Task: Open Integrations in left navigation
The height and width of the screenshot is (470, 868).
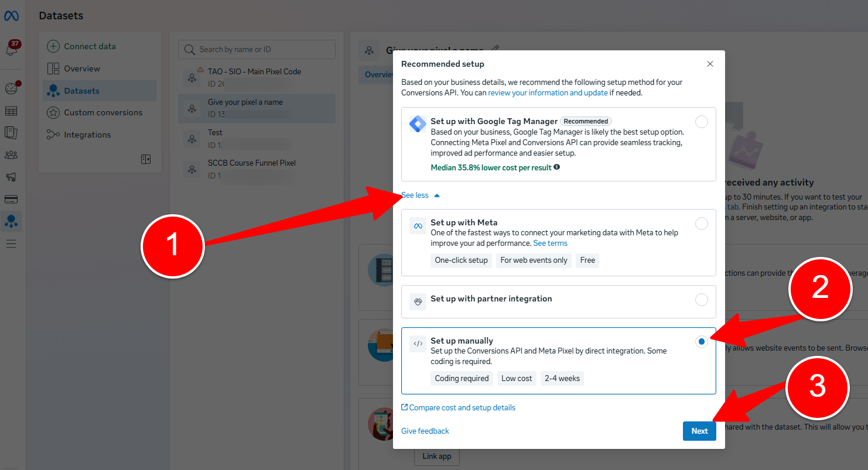Action: pyautogui.click(x=100, y=135)
